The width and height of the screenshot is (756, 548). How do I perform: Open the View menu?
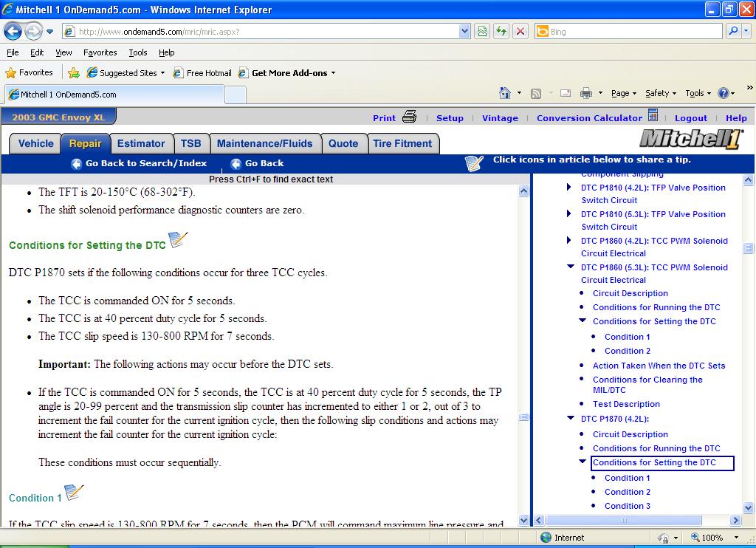[63, 52]
